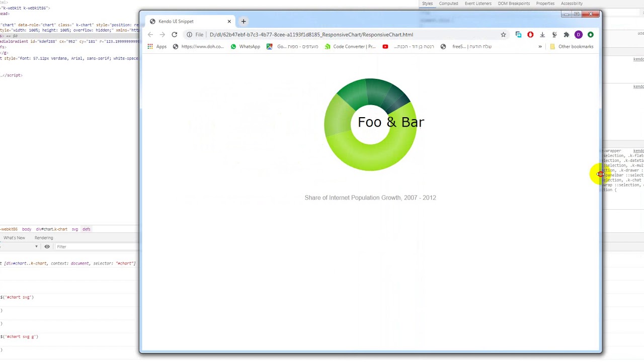Open the YouTube bookmark icon
This screenshot has height=362, width=644.
click(385, 47)
